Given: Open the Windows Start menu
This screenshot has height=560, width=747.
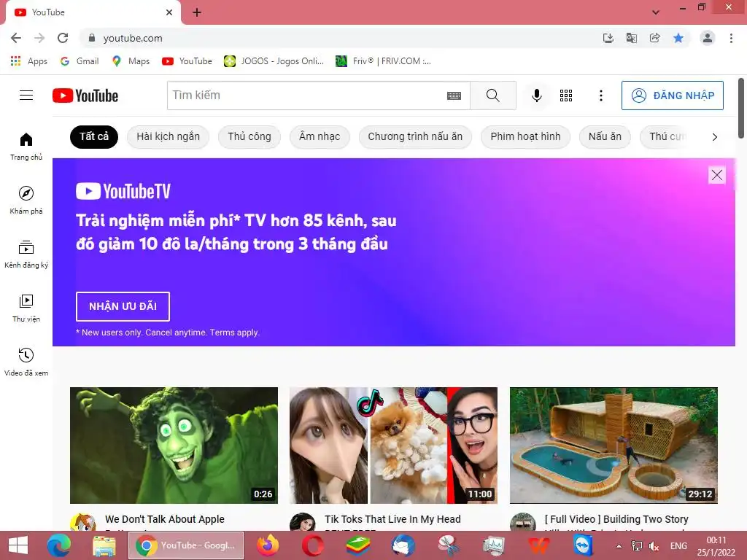Looking at the screenshot, I should (x=18, y=545).
